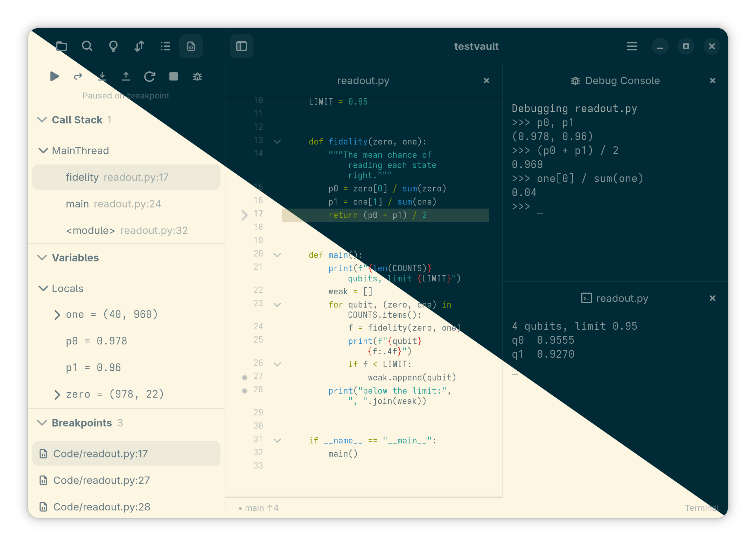Close the readout.py terminal panel

pyautogui.click(x=713, y=298)
